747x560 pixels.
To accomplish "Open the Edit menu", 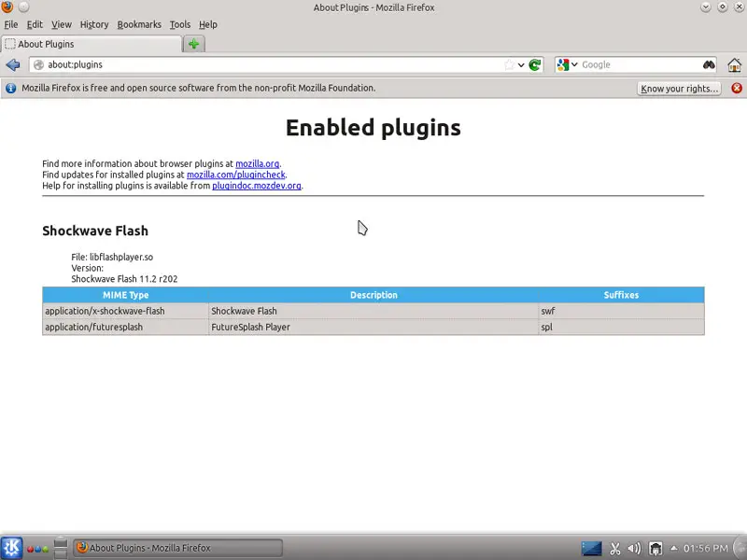I will 35,24.
